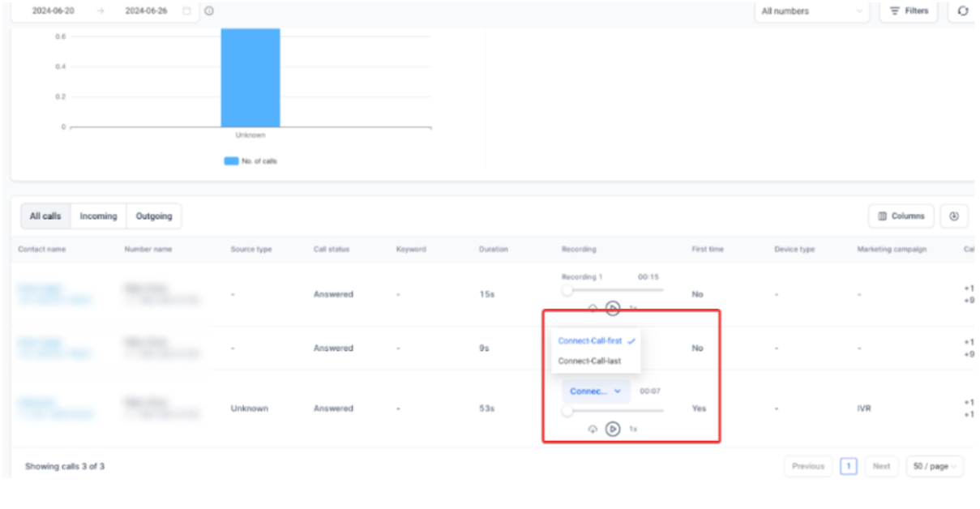The image size is (980, 509).
Task: Set end date 2024-06-26 field
Action: click(x=148, y=11)
